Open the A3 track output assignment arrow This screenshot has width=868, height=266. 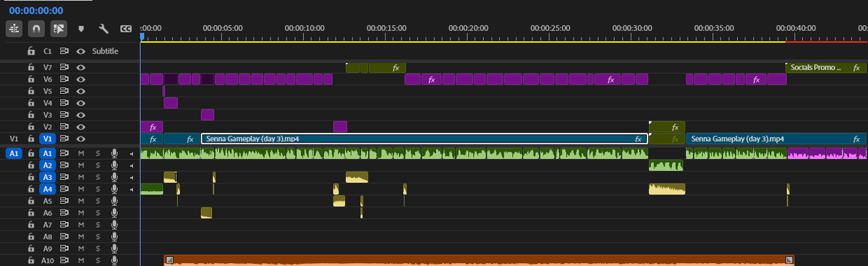(x=131, y=177)
